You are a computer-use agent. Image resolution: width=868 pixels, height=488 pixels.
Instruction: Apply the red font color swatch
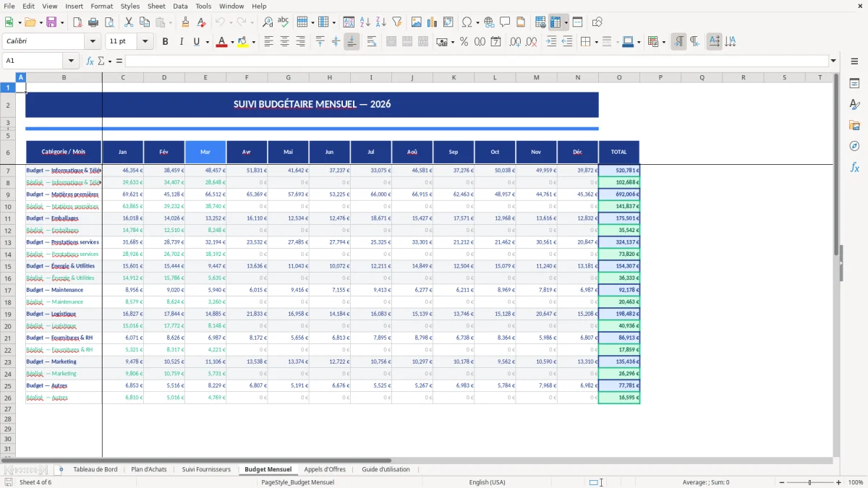pos(221,42)
